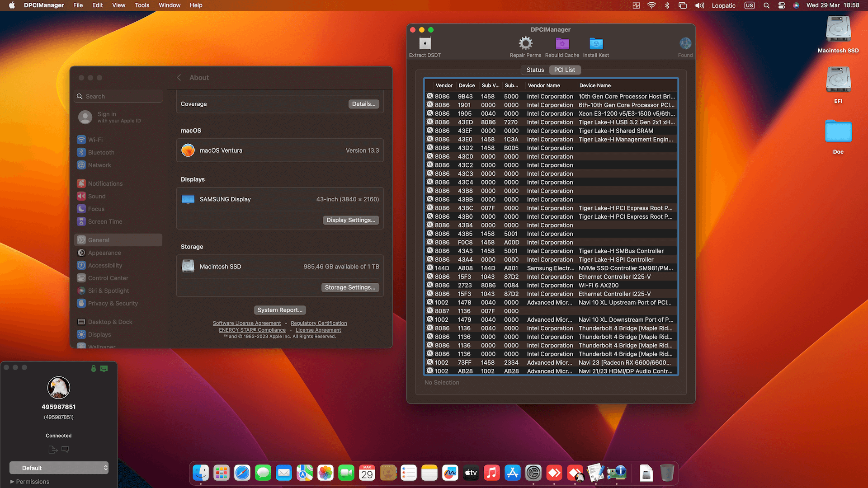Image resolution: width=868 pixels, height=488 pixels.
Task: Open the Tools menu
Action: click(x=142, y=5)
